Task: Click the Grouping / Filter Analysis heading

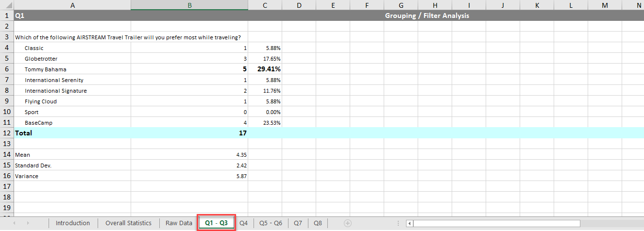Action: [x=427, y=16]
